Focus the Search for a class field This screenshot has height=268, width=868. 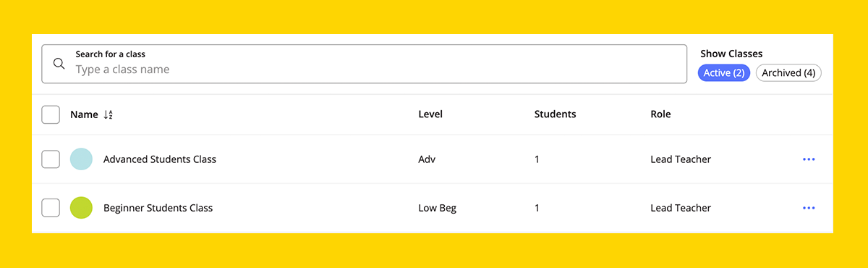(x=364, y=64)
